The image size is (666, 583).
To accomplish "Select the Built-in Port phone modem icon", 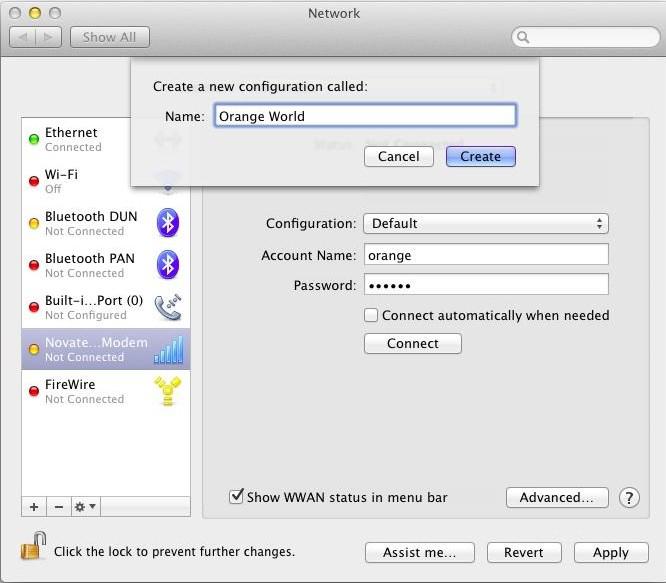I will (x=168, y=307).
